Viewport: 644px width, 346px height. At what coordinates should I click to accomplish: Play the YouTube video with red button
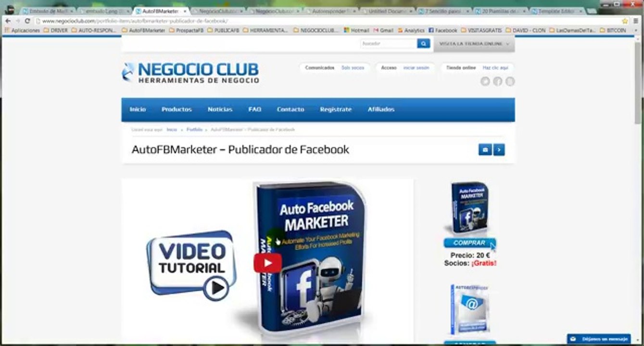click(268, 263)
